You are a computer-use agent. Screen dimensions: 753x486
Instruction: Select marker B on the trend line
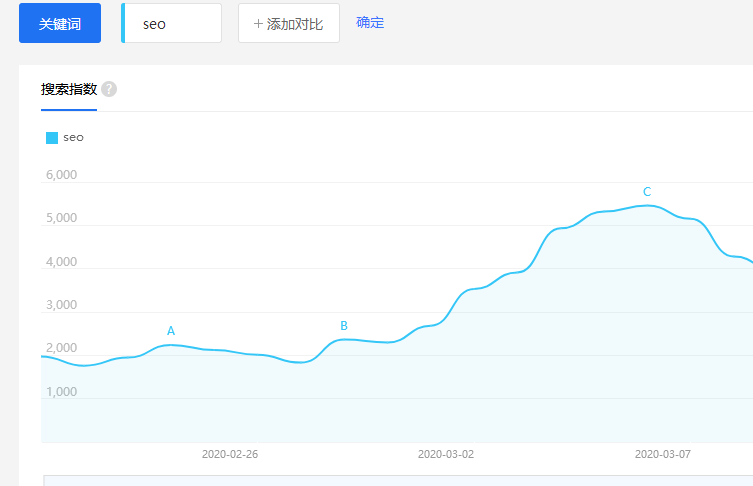click(x=344, y=326)
